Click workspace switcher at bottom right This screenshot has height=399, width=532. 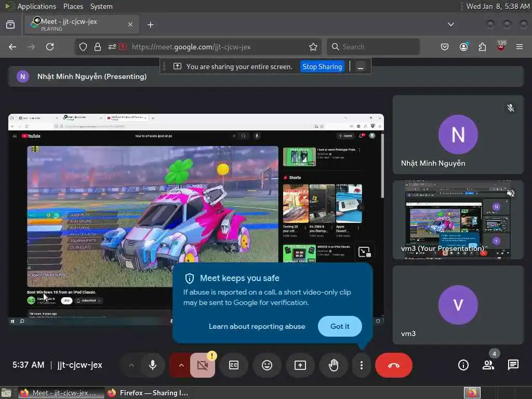pyautogui.click(x=472, y=393)
